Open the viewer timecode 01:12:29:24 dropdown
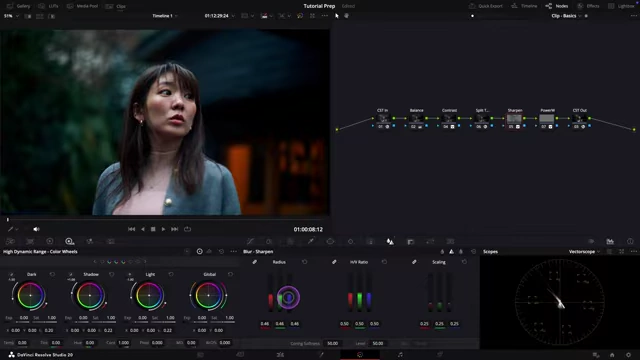The width and height of the screenshot is (640, 360). [220, 16]
